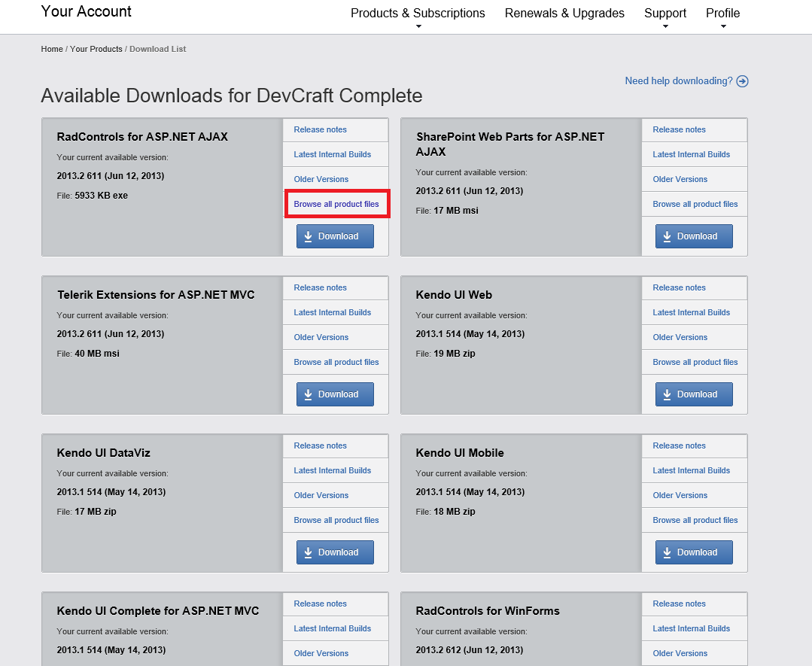The height and width of the screenshot is (666, 812).
Task: Open Release notes for RadControls for WinForms
Action: tap(679, 604)
